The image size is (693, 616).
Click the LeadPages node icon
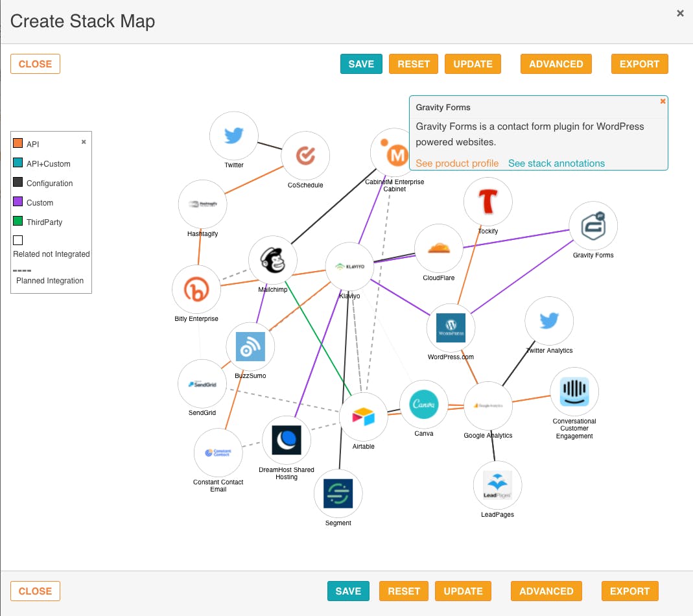pos(497,485)
